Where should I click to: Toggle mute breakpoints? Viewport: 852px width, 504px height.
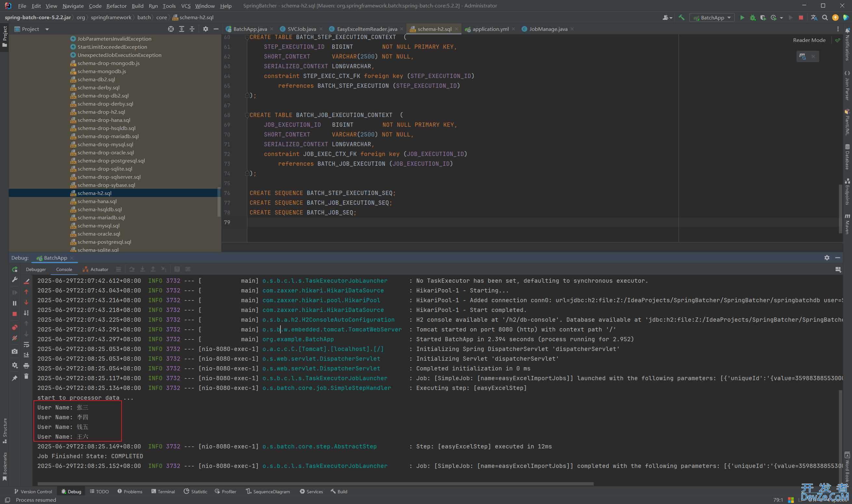[x=15, y=338]
